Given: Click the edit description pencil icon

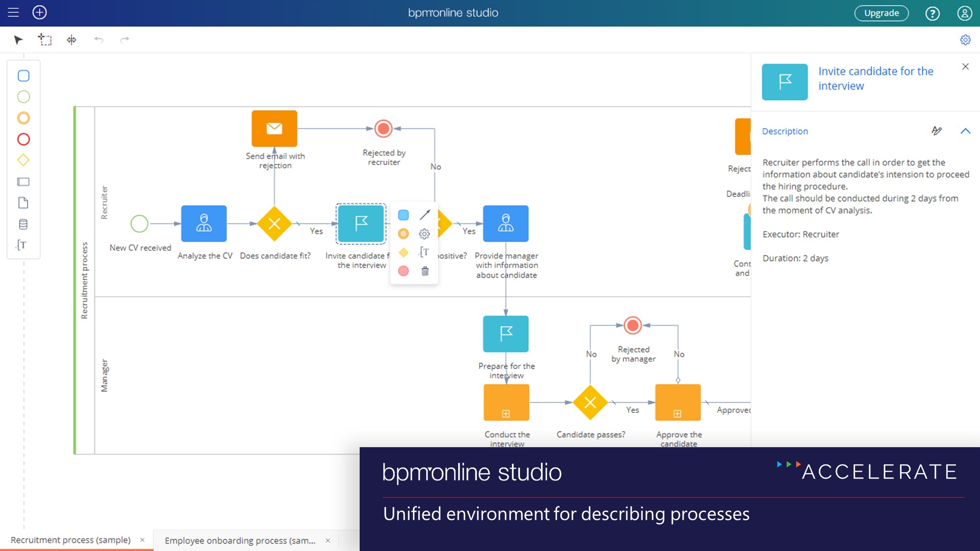Looking at the screenshot, I should pos(936,131).
